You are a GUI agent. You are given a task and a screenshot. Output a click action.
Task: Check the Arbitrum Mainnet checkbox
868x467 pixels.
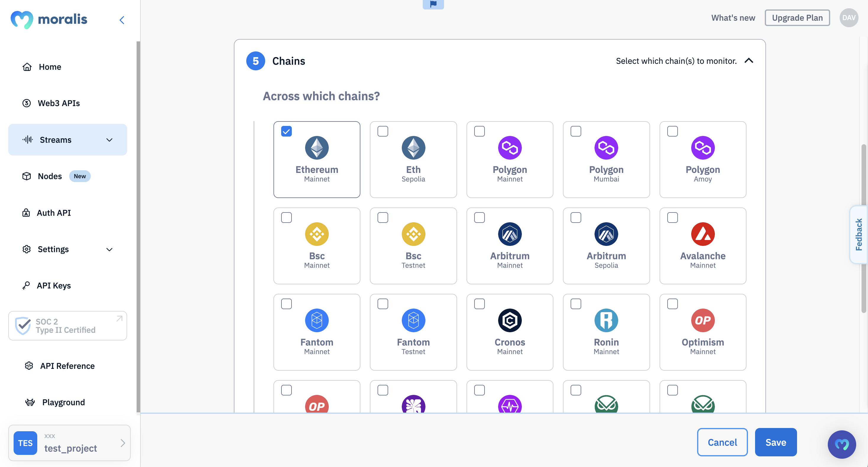tap(479, 217)
